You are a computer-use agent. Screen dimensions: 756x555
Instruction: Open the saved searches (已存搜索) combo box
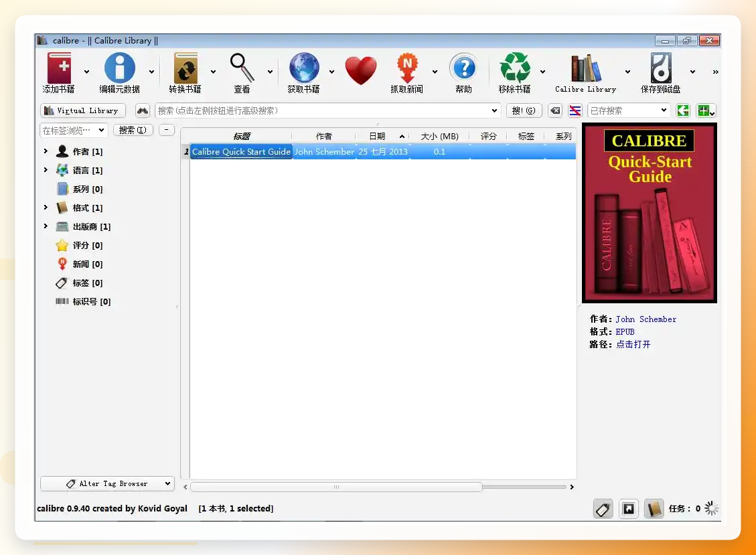click(629, 110)
